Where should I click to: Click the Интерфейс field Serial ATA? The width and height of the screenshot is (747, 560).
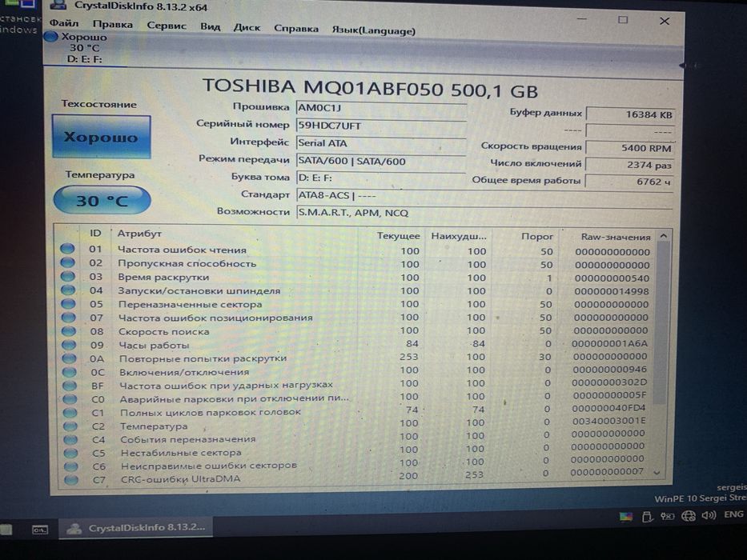(x=381, y=143)
